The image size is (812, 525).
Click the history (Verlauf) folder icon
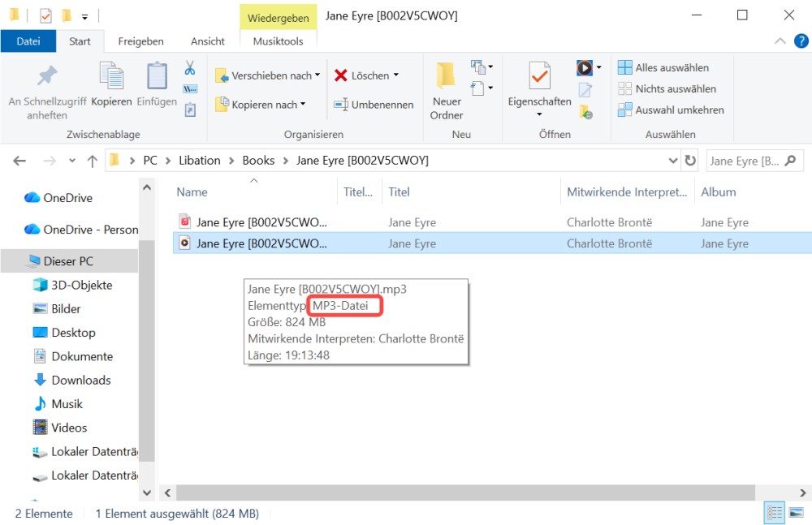tap(585, 112)
